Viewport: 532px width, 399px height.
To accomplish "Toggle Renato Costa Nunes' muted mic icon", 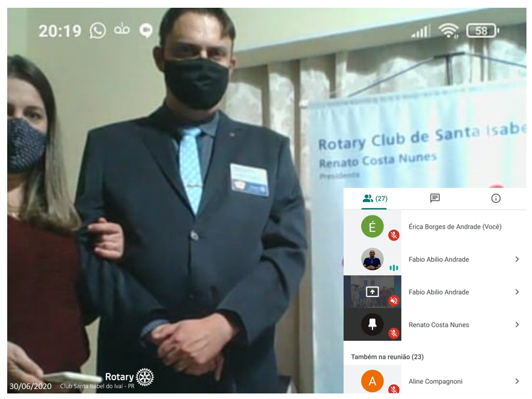I will tap(393, 333).
